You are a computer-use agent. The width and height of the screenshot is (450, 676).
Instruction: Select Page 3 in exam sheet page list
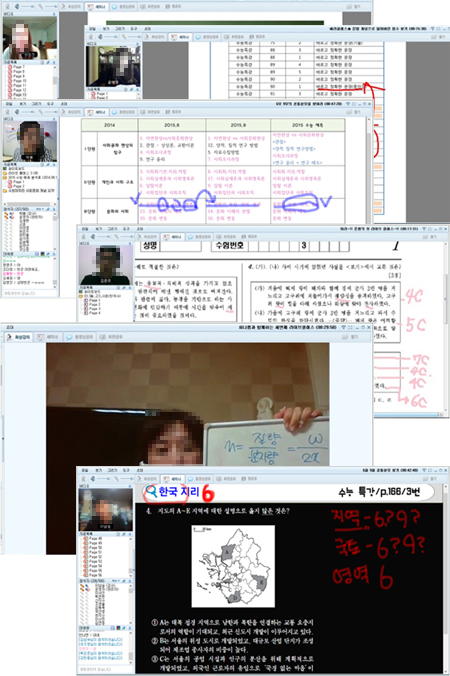coord(94,309)
